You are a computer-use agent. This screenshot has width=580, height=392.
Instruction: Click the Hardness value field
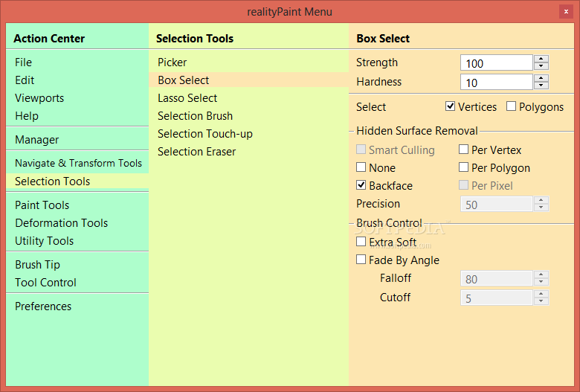coord(497,82)
